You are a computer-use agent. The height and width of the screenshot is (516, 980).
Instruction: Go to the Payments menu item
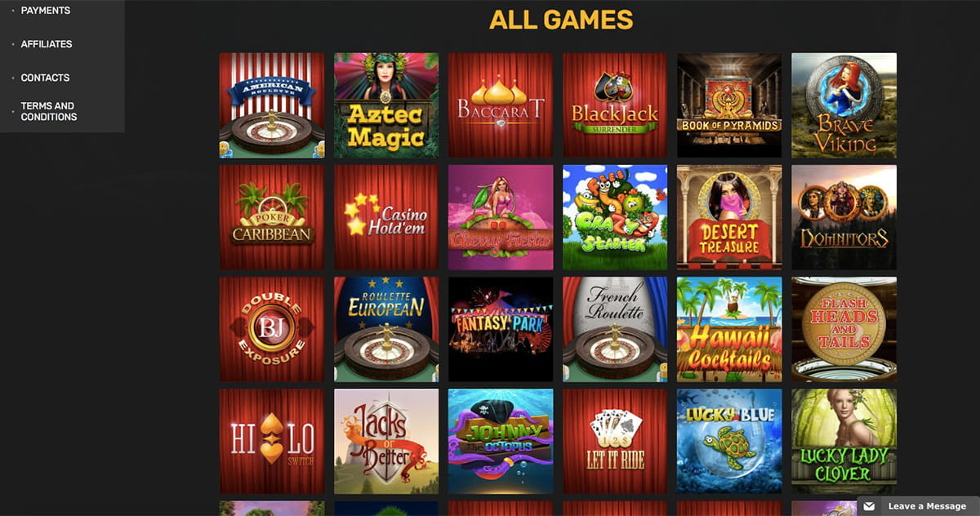pyautogui.click(x=46, y=11)
